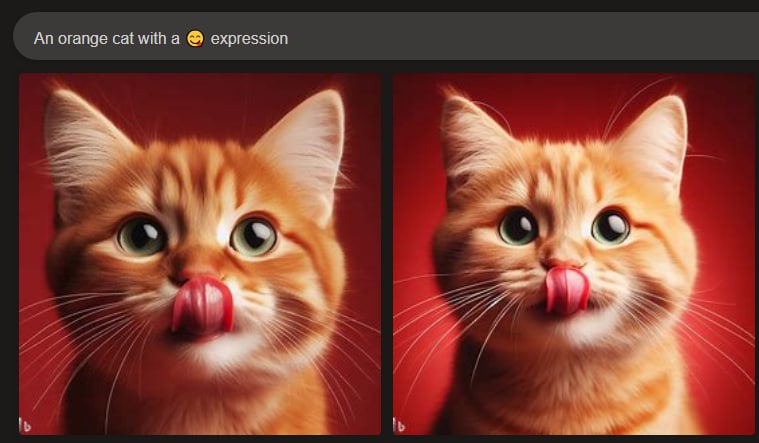759x443 pixels.
Task: Click the word "expression" in the prompt
Action: pyautogui.click(x=249, y=38)
